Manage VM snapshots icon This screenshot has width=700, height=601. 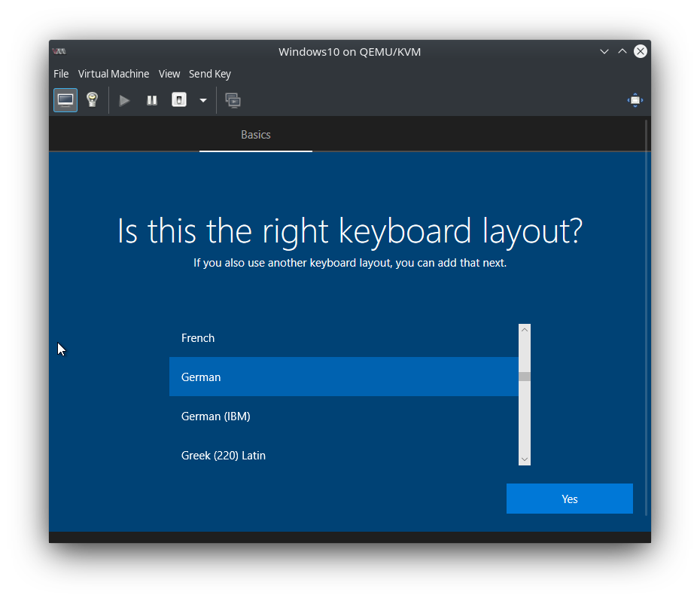point(233,100)
